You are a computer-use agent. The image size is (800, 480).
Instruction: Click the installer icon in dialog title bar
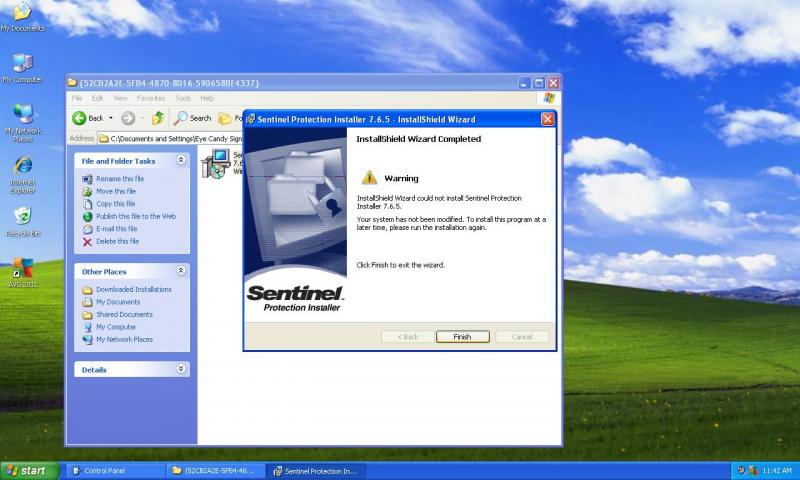pyautogui.click(x=250, y=119)
